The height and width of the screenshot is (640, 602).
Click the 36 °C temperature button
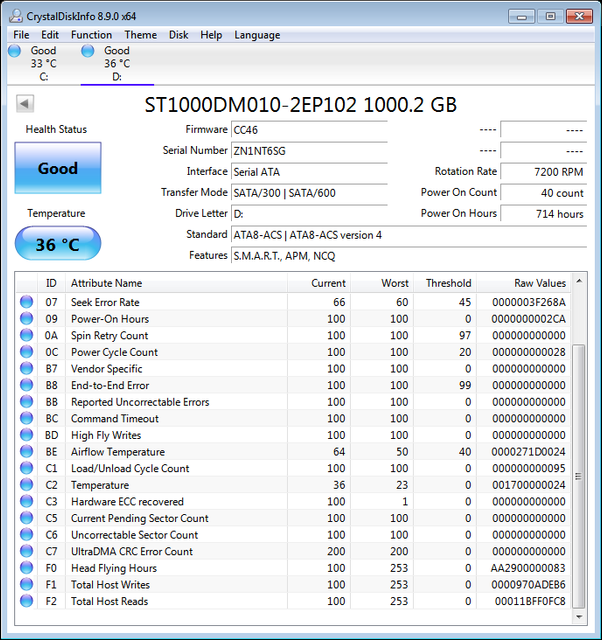58,244
